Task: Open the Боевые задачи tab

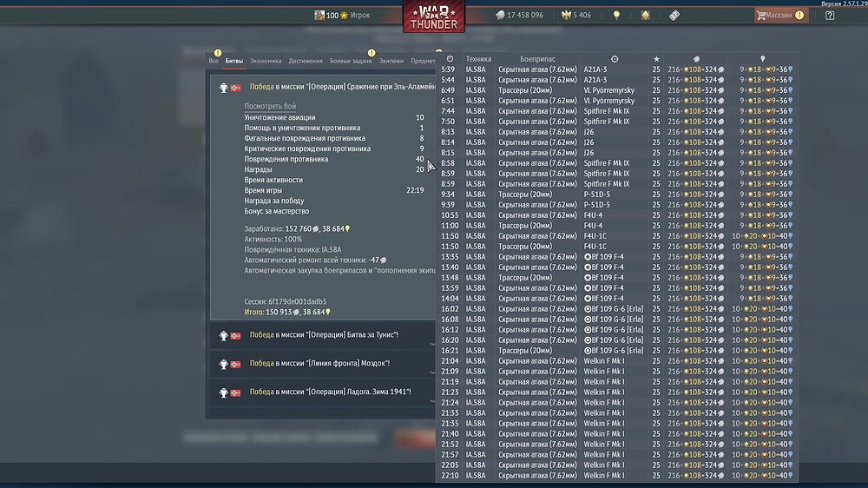Action: 351,61
